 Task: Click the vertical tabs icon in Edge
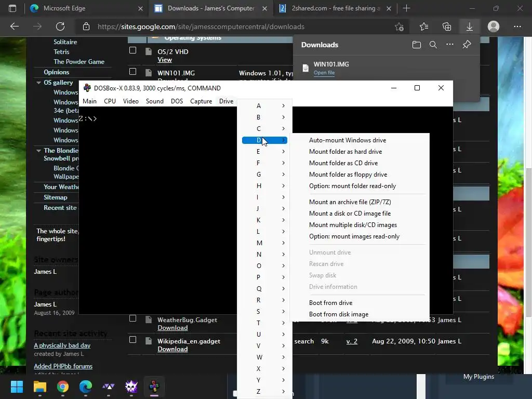coord(12,8)
